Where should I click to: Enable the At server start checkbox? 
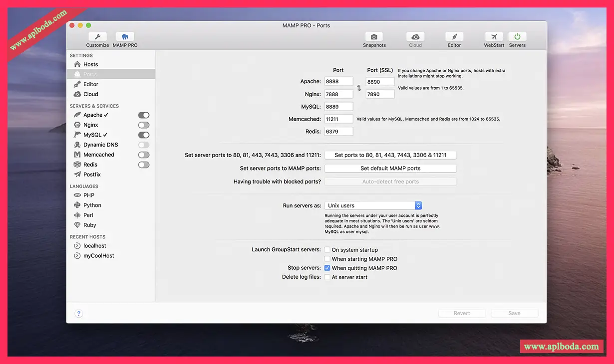[327, 277]
